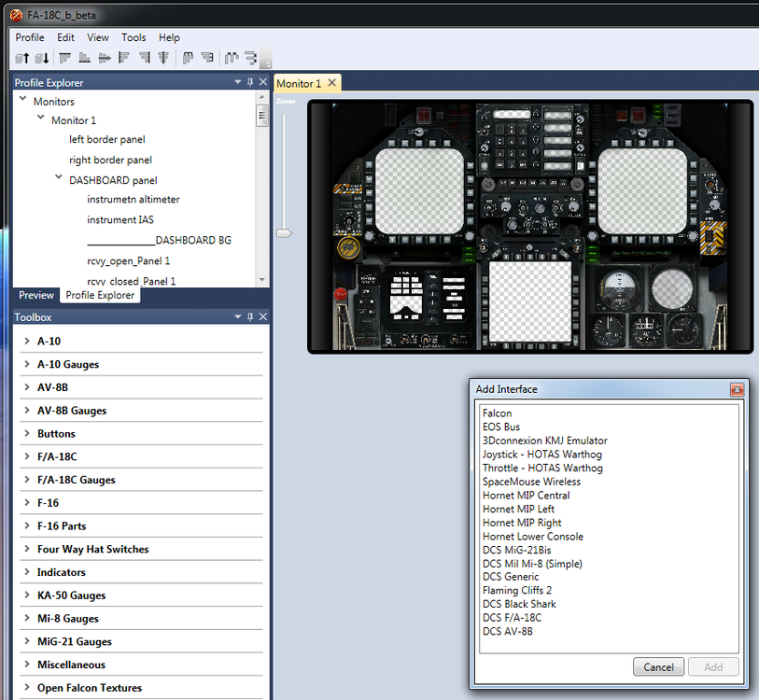The height and width of the screenshot is (700, 759).
Task: Select DCS F/A-18C in the interface list
Action: (x=512, y=618)
